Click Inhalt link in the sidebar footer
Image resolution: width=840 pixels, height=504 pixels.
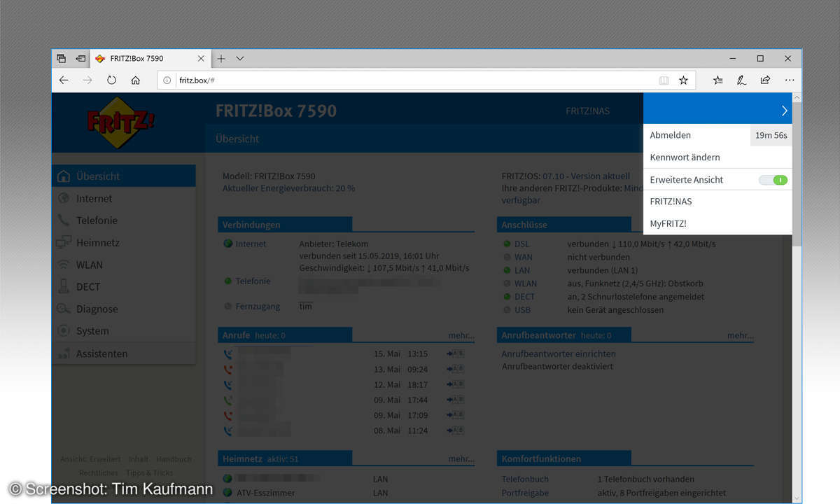pos(138,459)
